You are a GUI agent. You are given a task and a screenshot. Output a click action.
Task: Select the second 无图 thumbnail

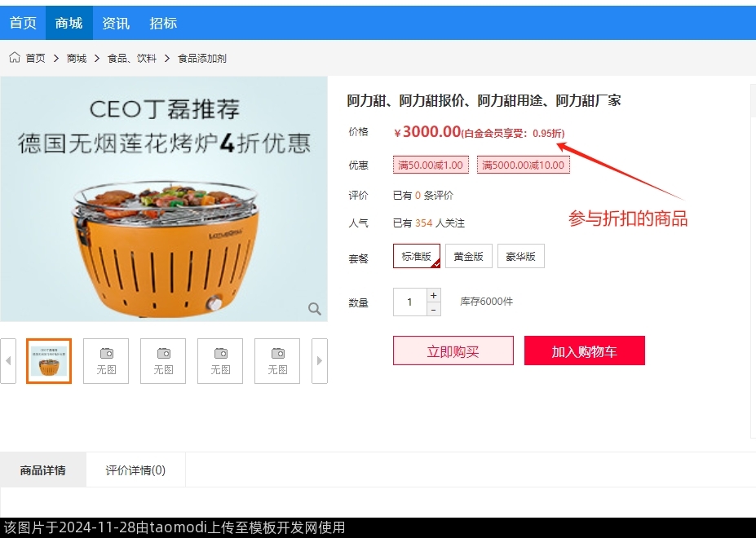tap(163, 360)
